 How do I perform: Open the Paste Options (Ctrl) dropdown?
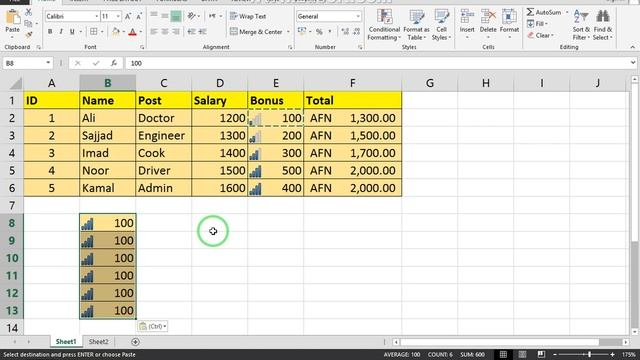point(153,326)
